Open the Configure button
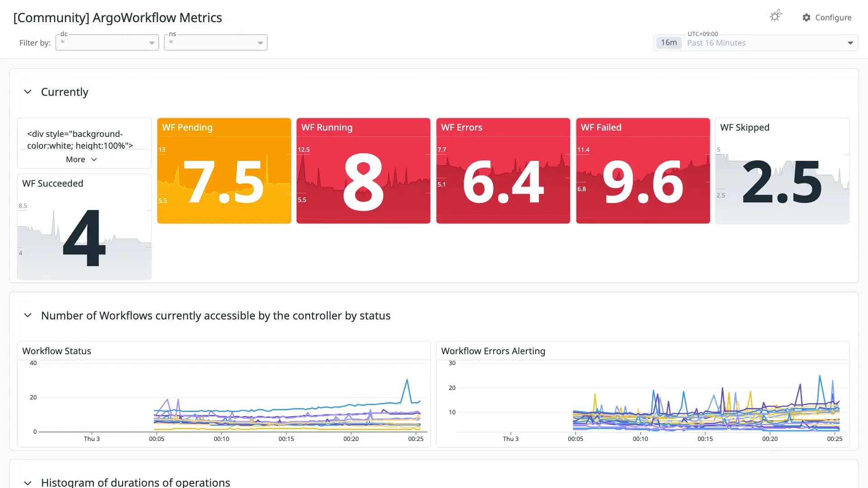This screenshot has width=868, height=488. 827,18
